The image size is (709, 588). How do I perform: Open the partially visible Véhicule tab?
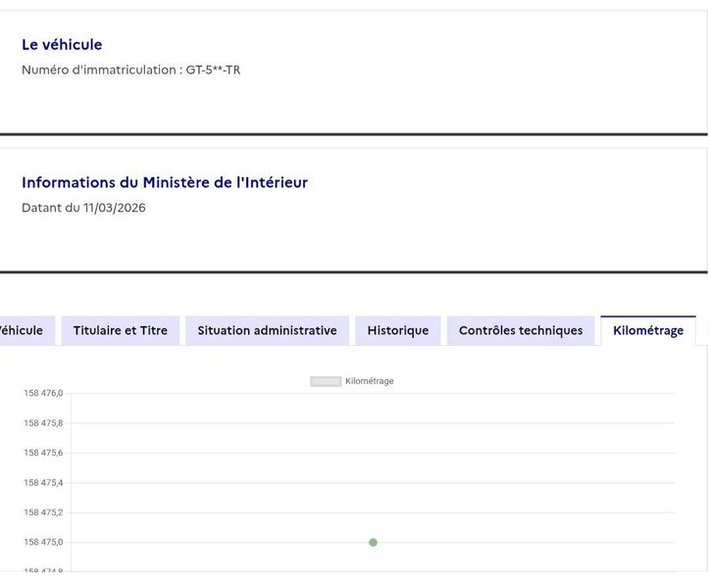[x=26, y=330]
